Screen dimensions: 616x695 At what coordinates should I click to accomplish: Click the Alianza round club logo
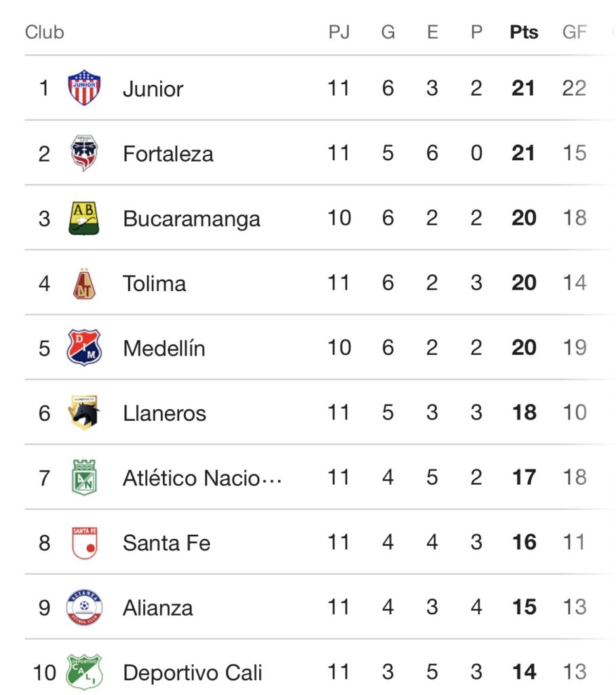pyautogui.click(x=84, y=607)
